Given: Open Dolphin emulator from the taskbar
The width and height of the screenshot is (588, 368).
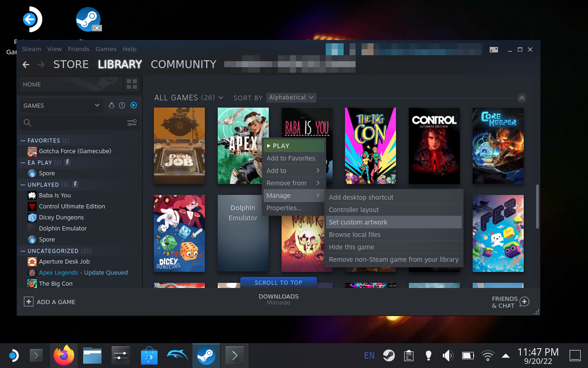Looking at the screenshot, I should pyautogui.click(x=177, y=355).
